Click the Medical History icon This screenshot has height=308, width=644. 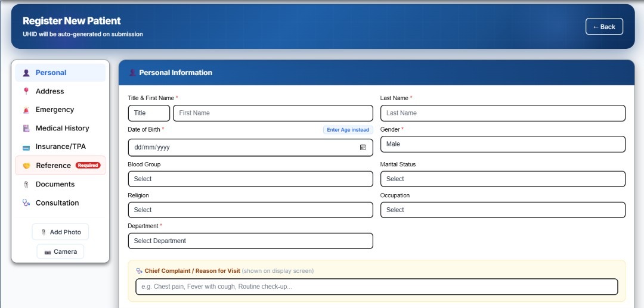[x=26, y=128]
